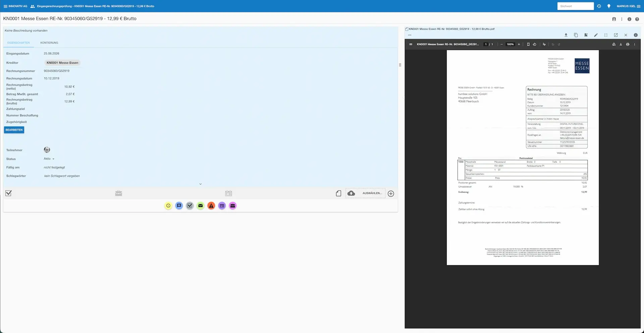Rotate the PDF counterclockwise
The height and width of the screenshot is (333, 644).
[535, 44]
